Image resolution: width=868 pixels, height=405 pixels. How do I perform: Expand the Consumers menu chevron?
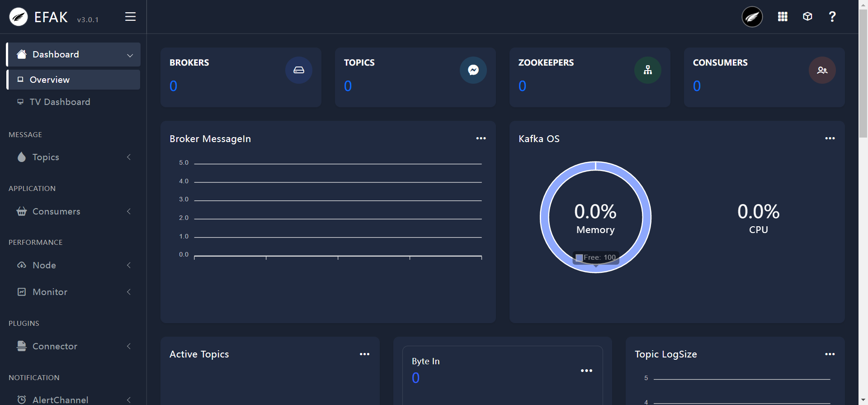tap(129, 211)
